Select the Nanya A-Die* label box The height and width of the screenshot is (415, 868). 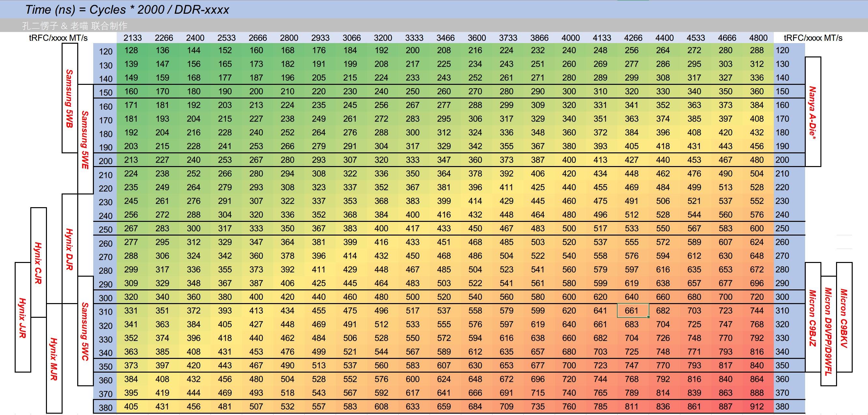pyautogui.click(x=813, y=112)
